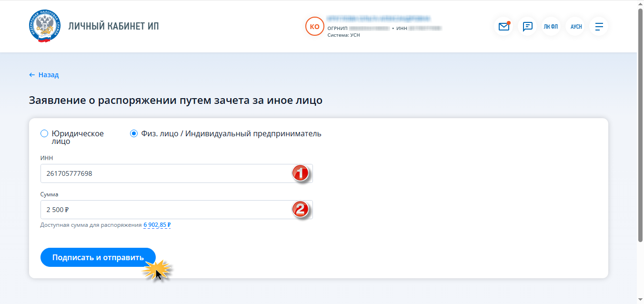Open the chat message icon
This screenshot has width=644, height=304.
[527, 27]
